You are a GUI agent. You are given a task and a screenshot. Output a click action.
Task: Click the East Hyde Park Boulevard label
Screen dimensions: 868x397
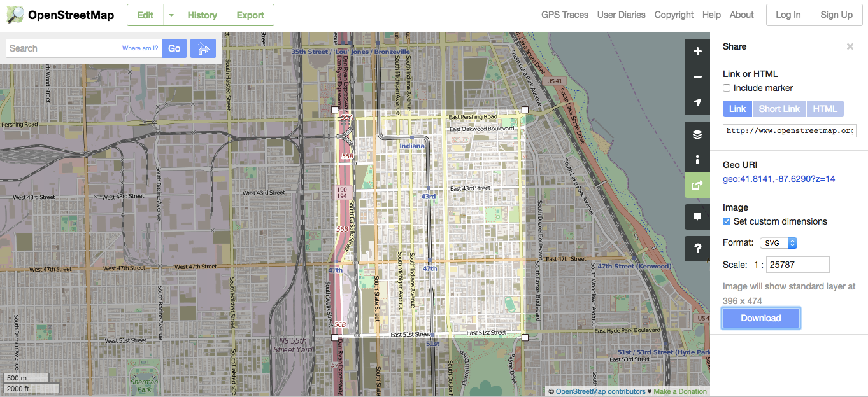coord(627,330)
